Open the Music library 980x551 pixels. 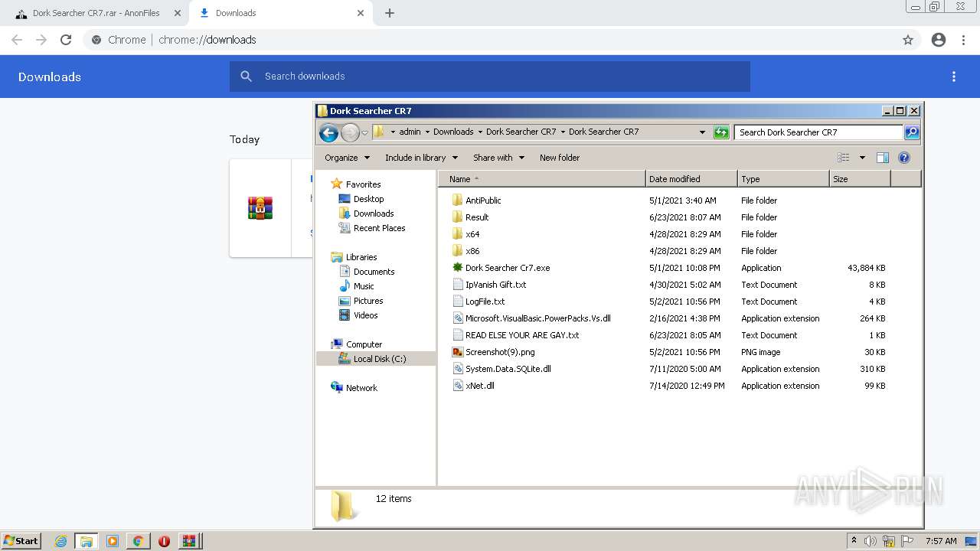point(364,286)
